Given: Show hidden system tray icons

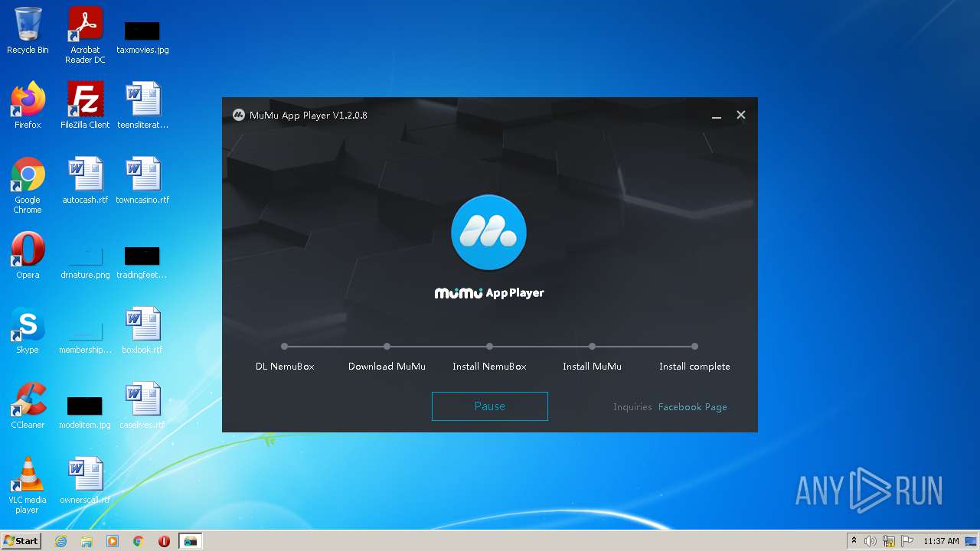Looking at the screenshot, I should pyautogui.click(x=854, y=541).
